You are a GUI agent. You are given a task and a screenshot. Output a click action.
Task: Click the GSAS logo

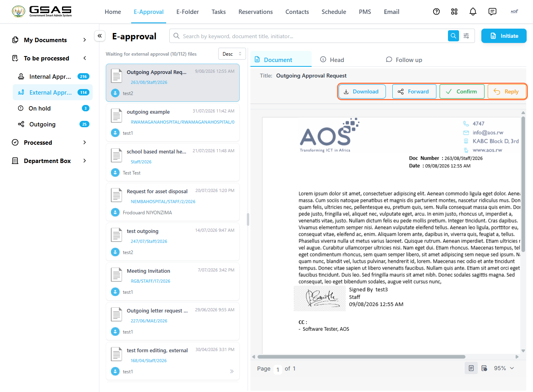[x=42, y=12]
